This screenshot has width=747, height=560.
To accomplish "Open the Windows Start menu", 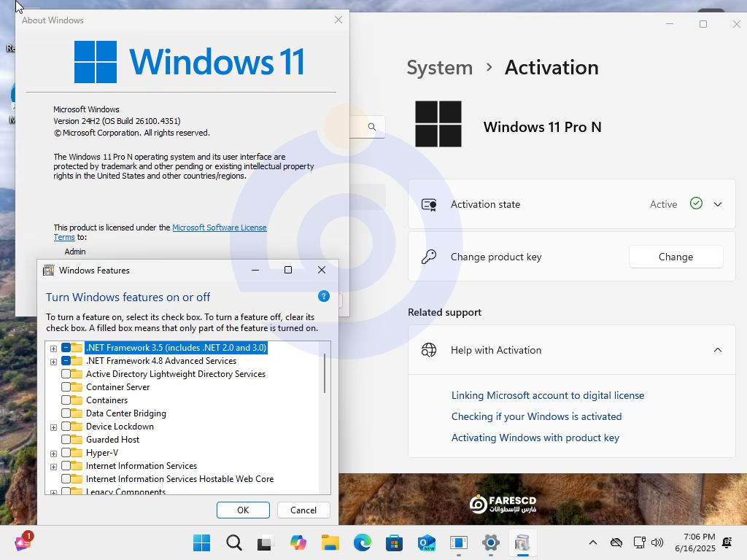I will [x=201, y=542].
